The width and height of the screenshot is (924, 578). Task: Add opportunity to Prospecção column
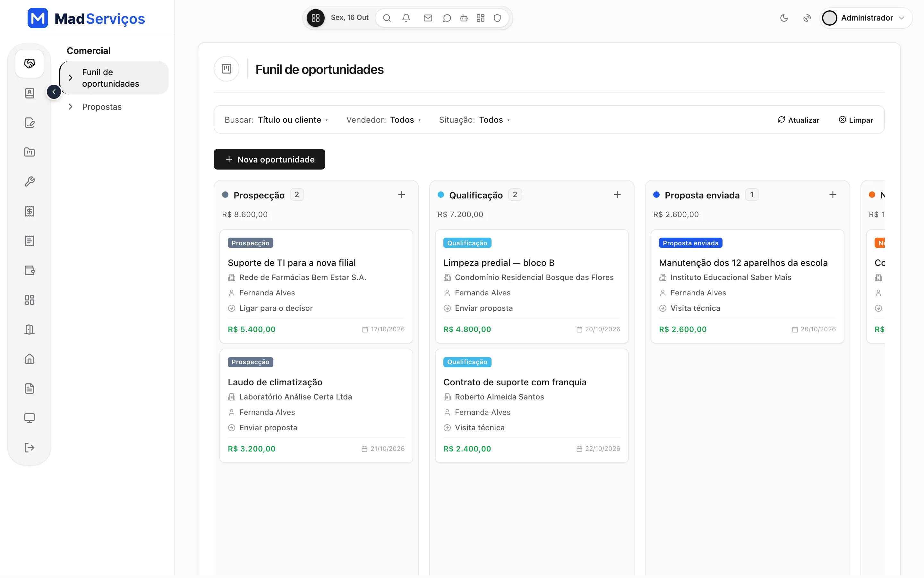401,195
